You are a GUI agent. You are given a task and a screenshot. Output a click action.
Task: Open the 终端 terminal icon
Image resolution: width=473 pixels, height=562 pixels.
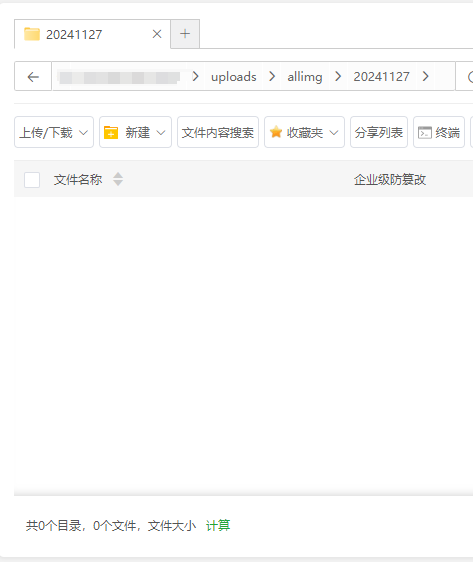[x=425, y=132]
